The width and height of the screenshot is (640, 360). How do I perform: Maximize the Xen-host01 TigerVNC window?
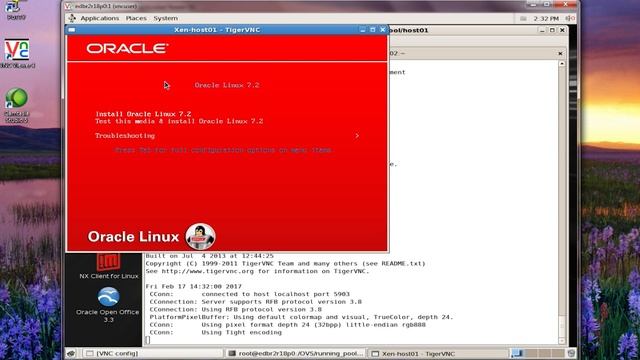point(372,30)
